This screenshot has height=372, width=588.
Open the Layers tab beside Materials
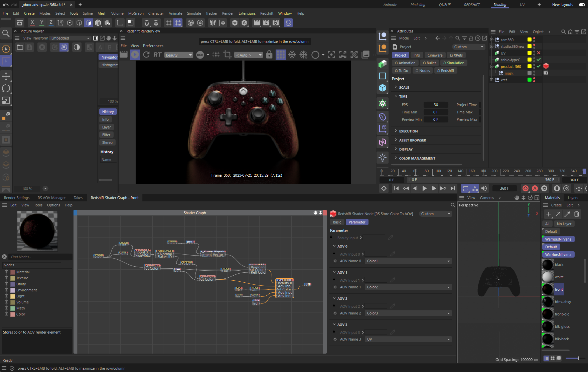[x=573, y=198]
